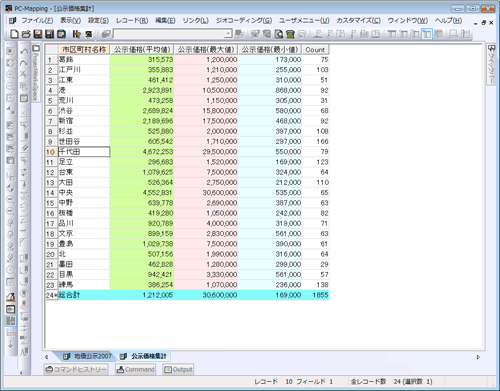The height and width of the screenshot is (391, 500).
Task: Click the 10,500,000 maximum cell
Action: pos(206,90)
